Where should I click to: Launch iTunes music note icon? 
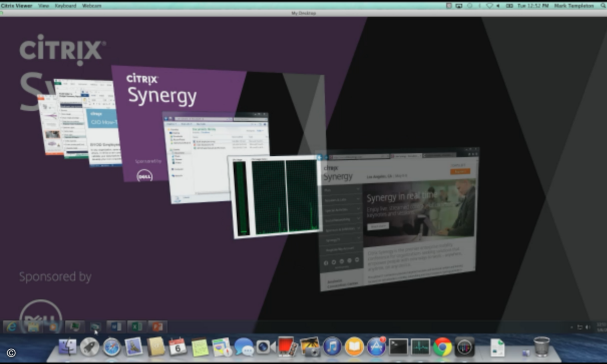[332, 347]
